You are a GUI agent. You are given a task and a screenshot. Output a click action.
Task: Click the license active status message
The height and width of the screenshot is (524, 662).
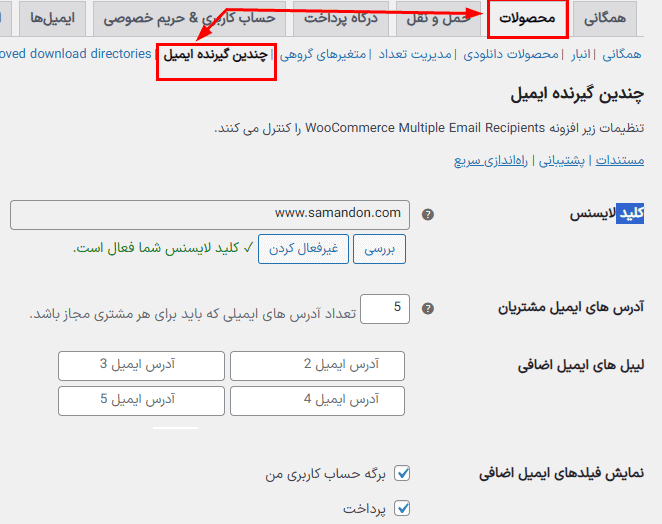pos(163,248)
